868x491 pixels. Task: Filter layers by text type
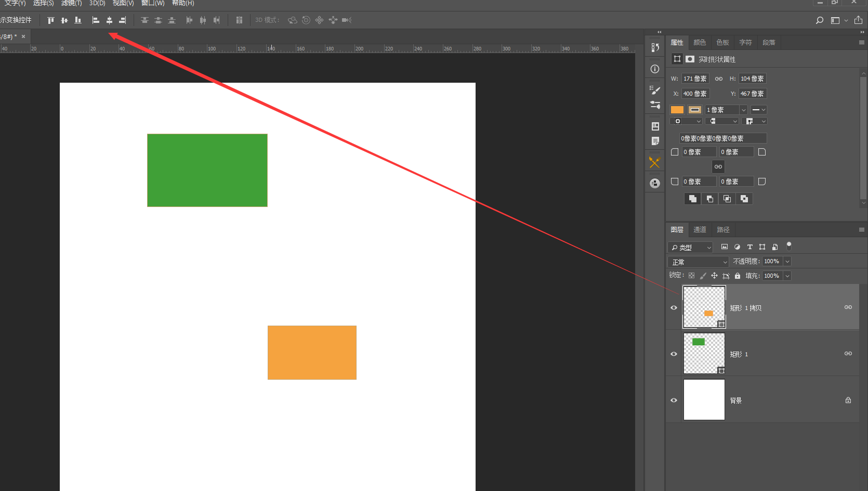[749, 247]
